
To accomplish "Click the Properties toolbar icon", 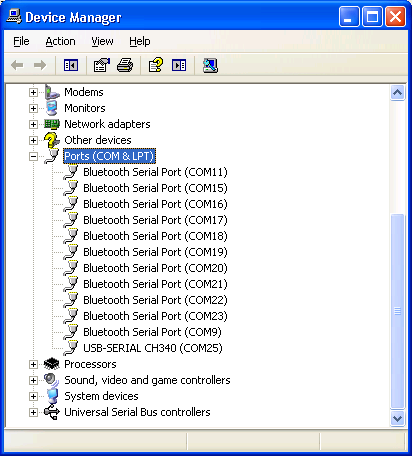I will tap(102, 65).
